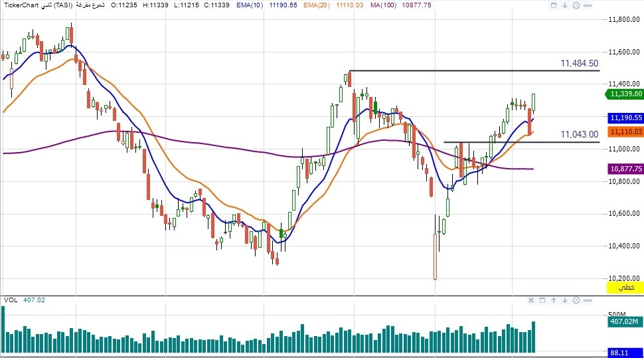644x358 pixels.
Task: Click the VOL indicator label
Action: (x=11, y=300)
